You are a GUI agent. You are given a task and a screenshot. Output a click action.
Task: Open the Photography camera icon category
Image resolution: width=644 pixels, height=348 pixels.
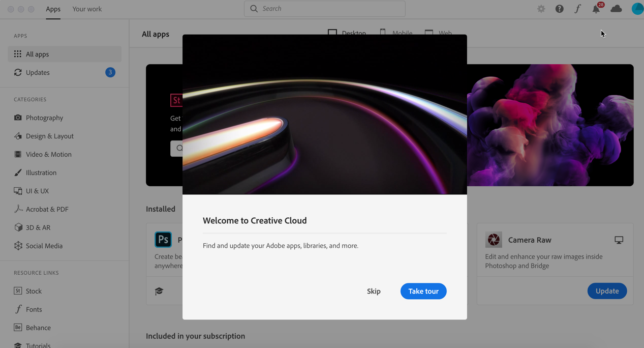[x=18, y=118]
